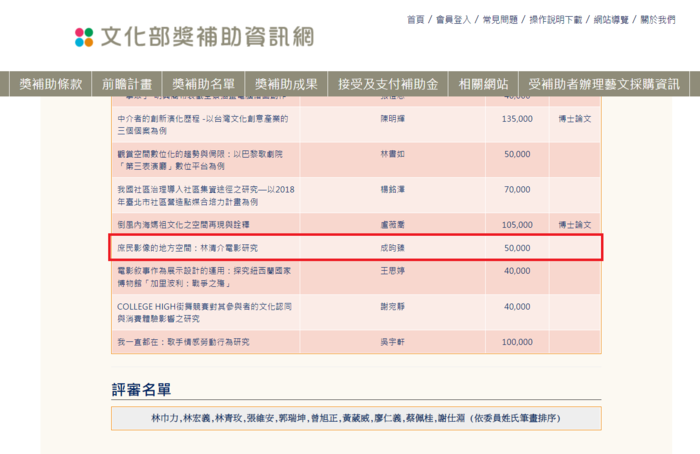Click the name 林書如
The image size is (700, 454).
click(392, 154)
